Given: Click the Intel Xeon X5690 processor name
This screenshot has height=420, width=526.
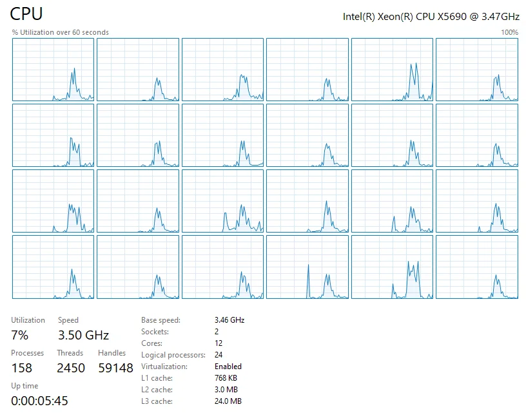Looking at the screenshot, I should click(x=431, y=16).
